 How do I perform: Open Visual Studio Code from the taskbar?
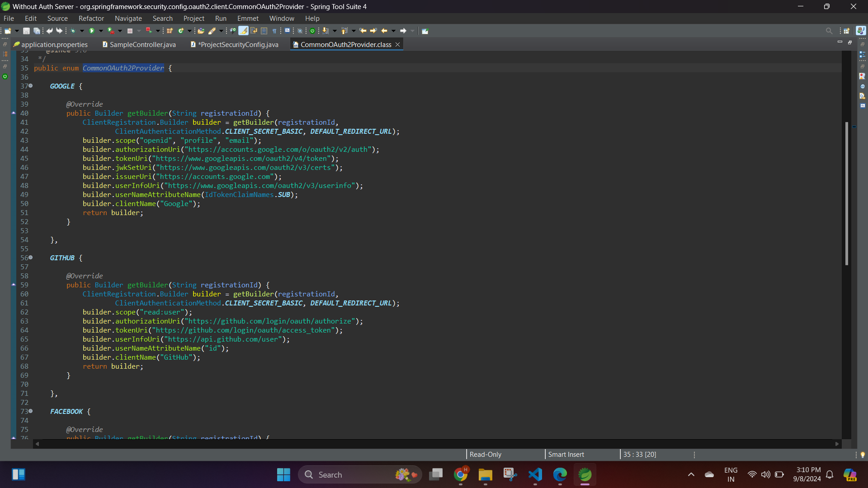pyautogui.click(x=535, y=474)
